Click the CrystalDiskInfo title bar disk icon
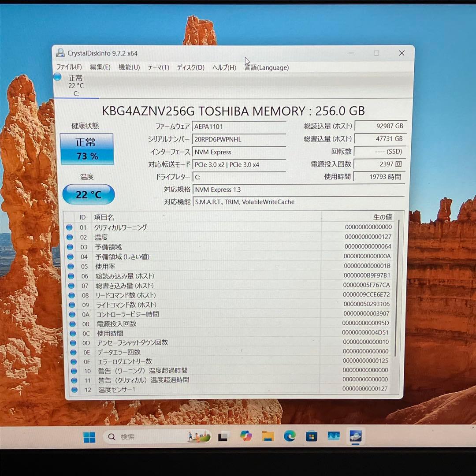 (x=60, y=53)
